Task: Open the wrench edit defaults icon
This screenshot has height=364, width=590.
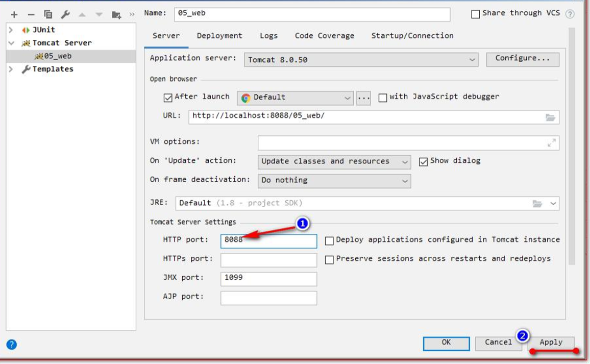Action: coord(65,15)
